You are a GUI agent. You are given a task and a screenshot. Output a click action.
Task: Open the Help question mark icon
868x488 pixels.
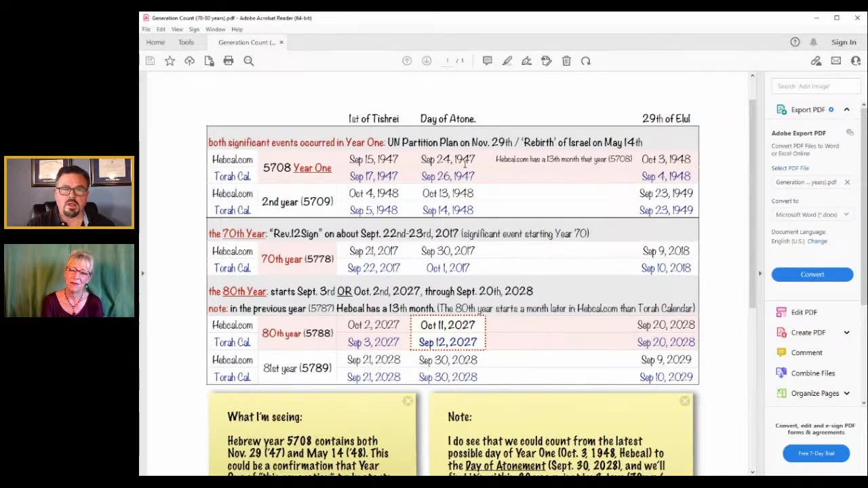[795, 42]
